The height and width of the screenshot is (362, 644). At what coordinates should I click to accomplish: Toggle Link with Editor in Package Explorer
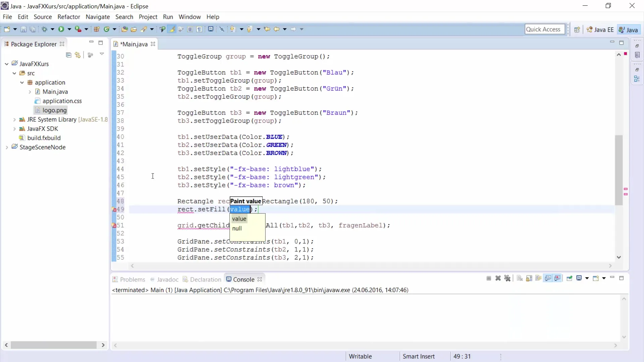[x=78, y=55]
